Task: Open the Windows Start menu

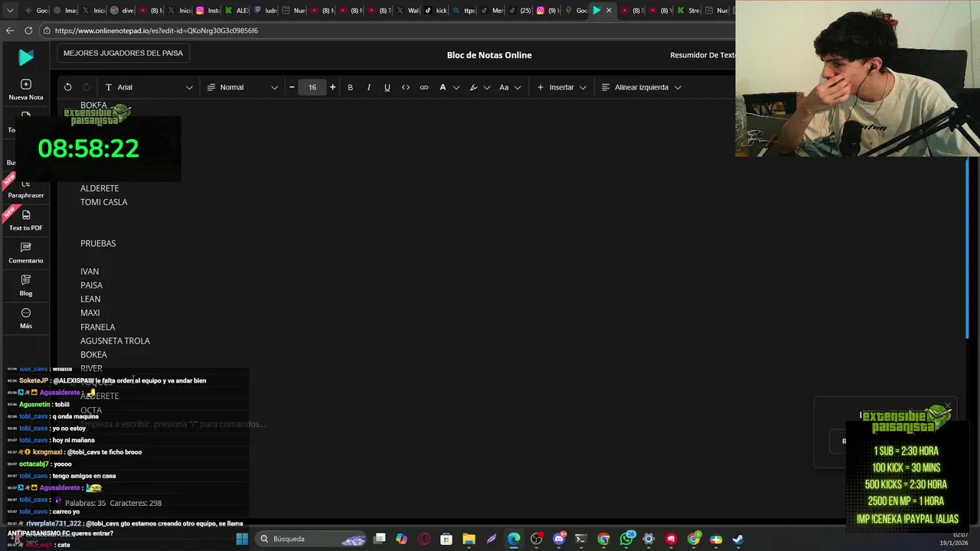Action: 242,539
